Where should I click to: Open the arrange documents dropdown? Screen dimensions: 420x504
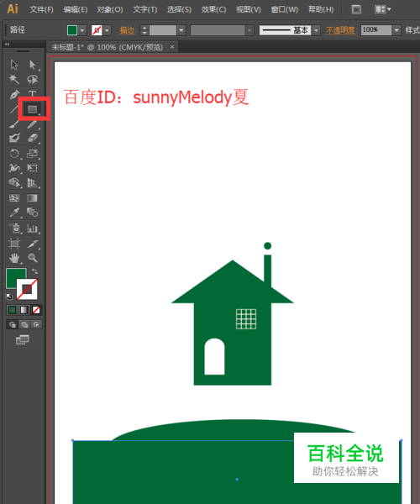click(x=383, y=9)
